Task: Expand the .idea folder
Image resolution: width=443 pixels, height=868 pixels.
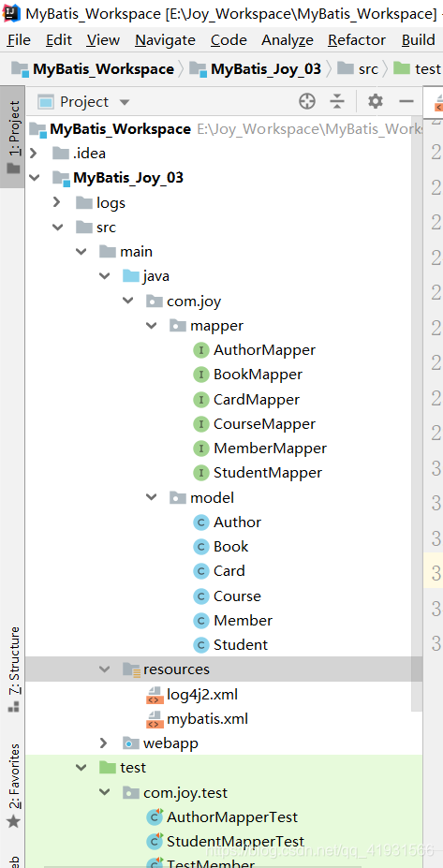Action: [35, 154]
